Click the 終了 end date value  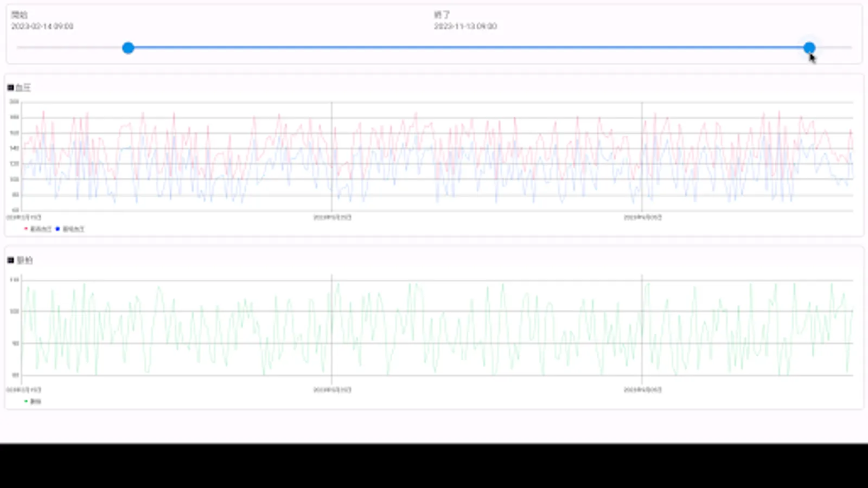pyautogui.click(x=465, y=26)
